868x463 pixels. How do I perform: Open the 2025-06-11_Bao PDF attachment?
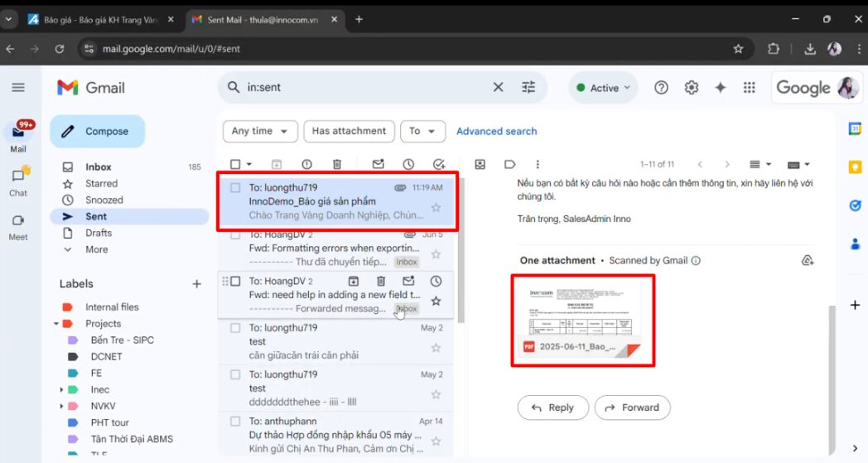[x=580, y=320]
